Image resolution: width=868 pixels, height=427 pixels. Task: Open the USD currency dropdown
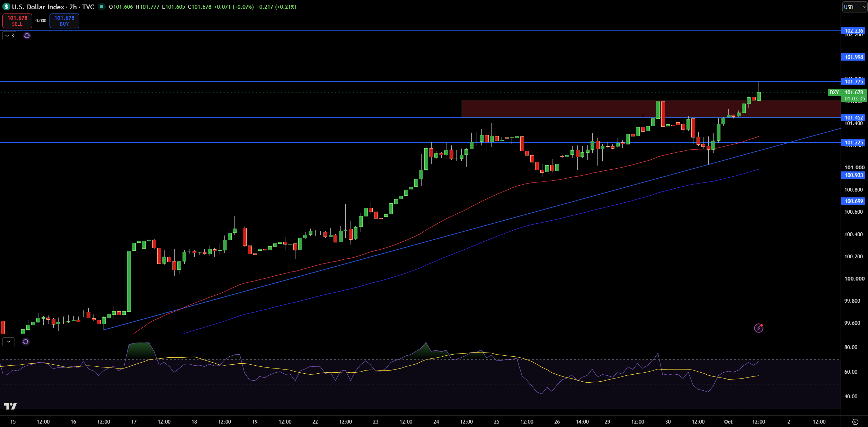tap(854, 7)
